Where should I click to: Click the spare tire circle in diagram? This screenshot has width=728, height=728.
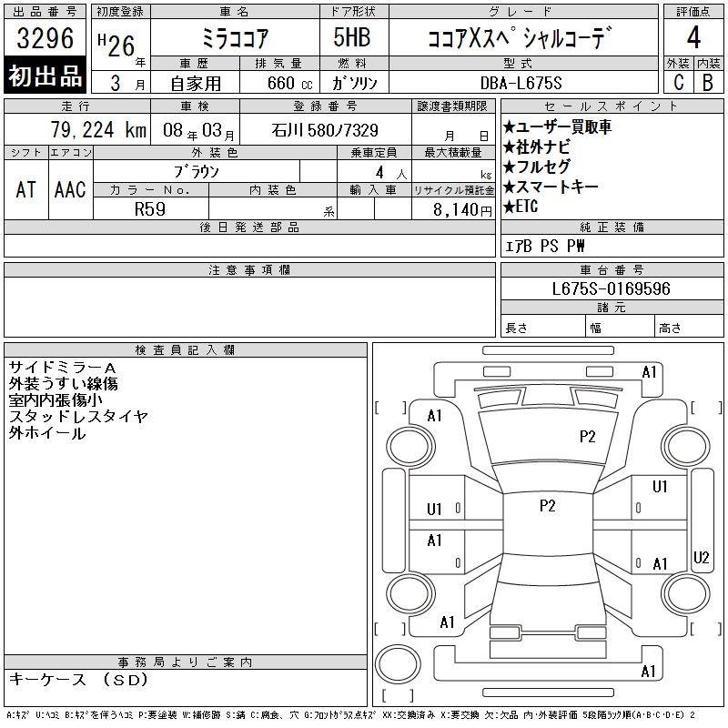click(398, 664)
